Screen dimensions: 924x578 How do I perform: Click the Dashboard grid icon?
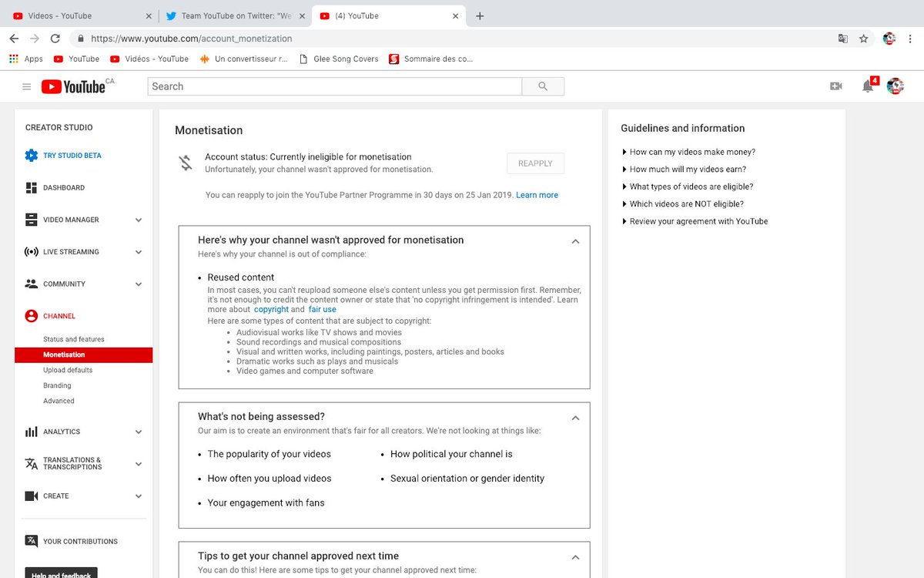32,188
